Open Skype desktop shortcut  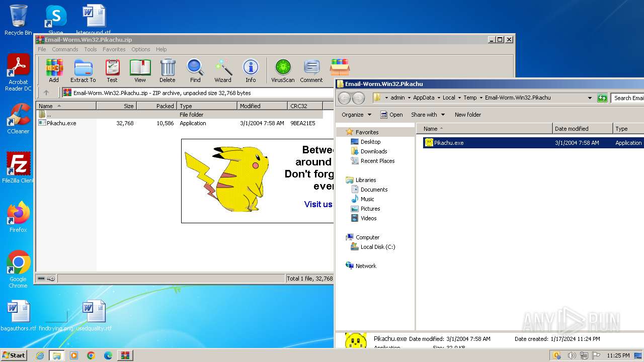click(x=55, y=20)
